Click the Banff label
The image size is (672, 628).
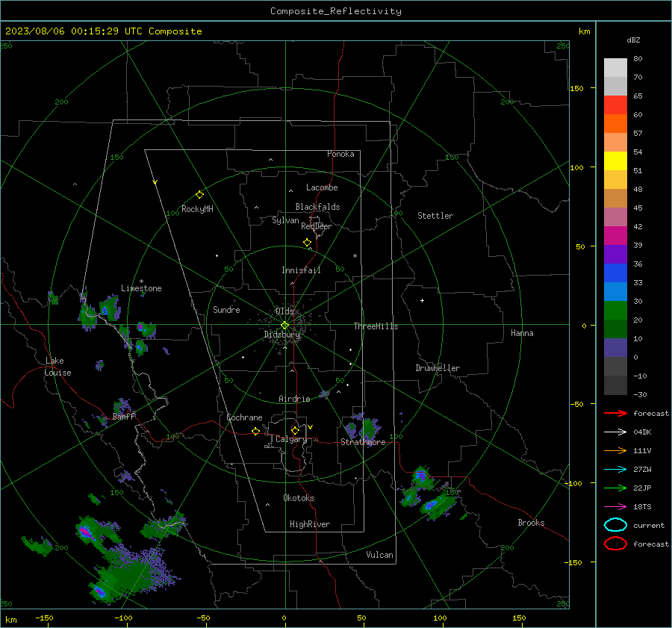[x=123, y=416]
